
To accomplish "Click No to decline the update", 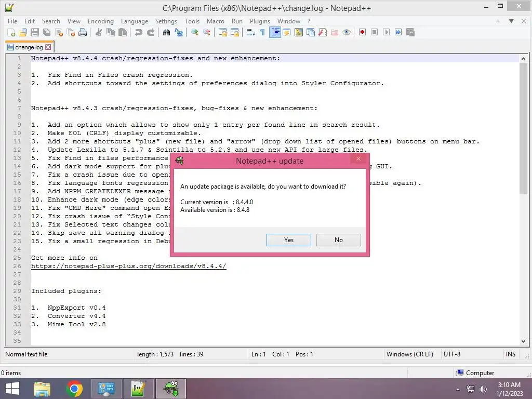I will [x=339, y=240].
